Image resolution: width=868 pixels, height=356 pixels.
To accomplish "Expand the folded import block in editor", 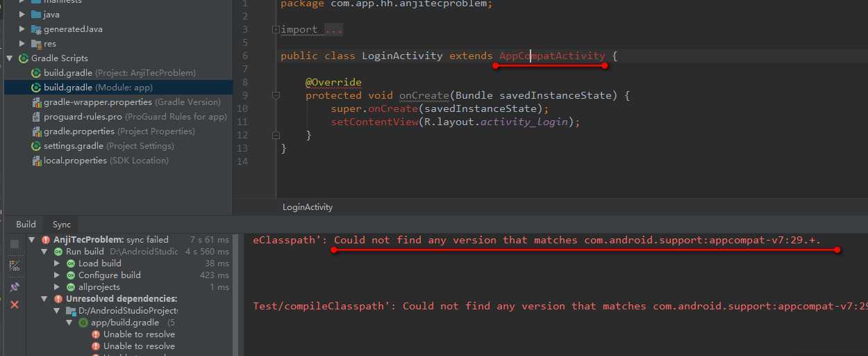I will tap(276, 29).
